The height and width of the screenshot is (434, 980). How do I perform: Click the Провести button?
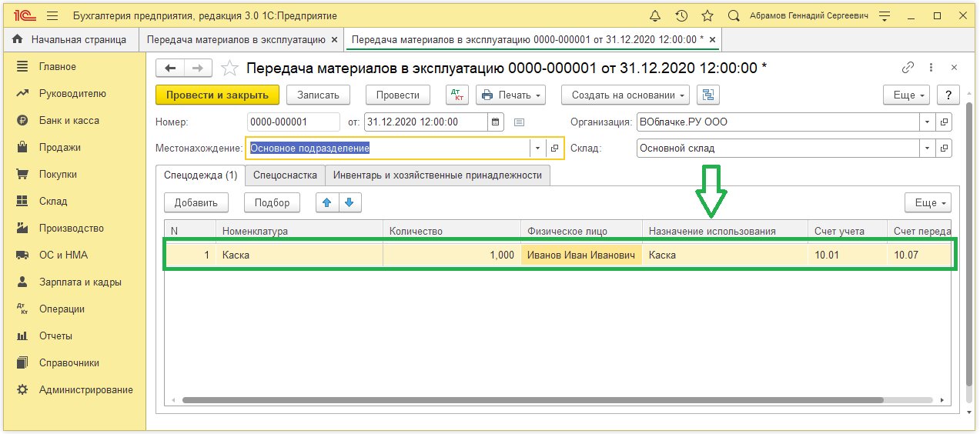click(x=398, y=95)
